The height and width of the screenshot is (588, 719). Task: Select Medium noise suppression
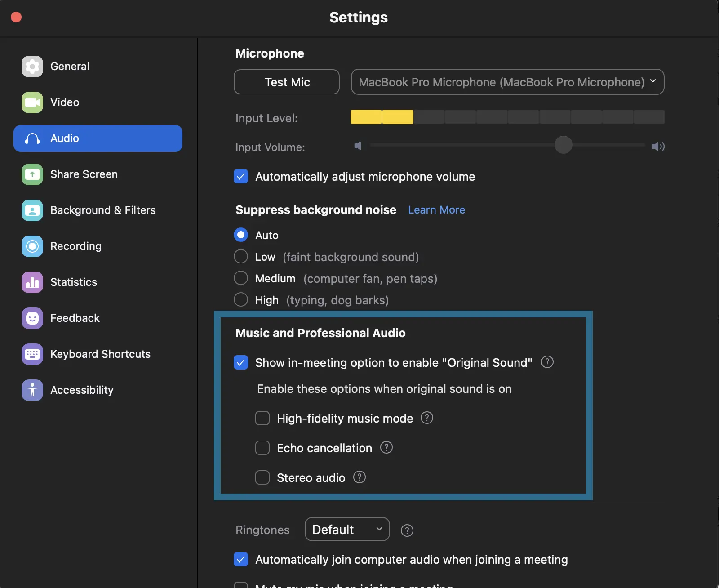point(241,278)
